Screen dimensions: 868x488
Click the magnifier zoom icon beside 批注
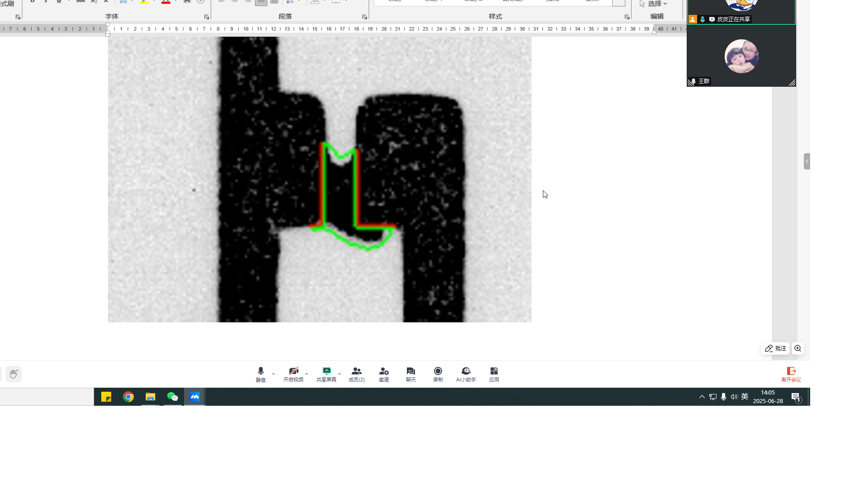click(798, 348)
